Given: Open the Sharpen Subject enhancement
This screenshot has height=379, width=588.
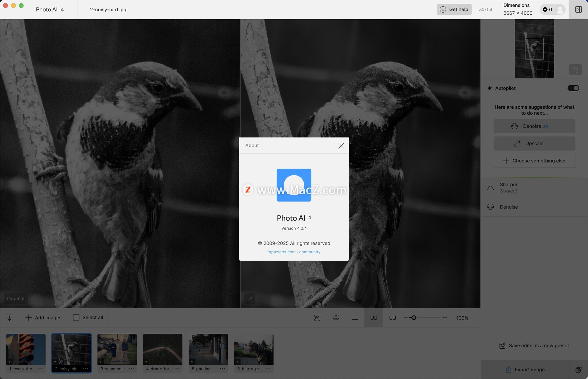Looking at the screenshot, I should click(x=534, y=188).
